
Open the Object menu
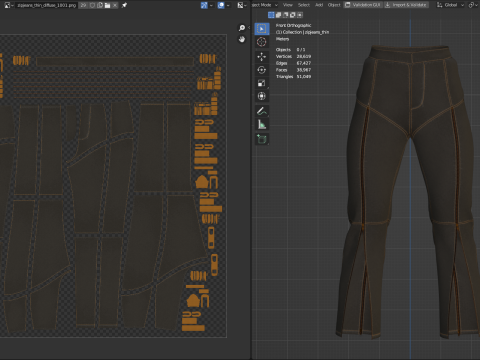334,5
